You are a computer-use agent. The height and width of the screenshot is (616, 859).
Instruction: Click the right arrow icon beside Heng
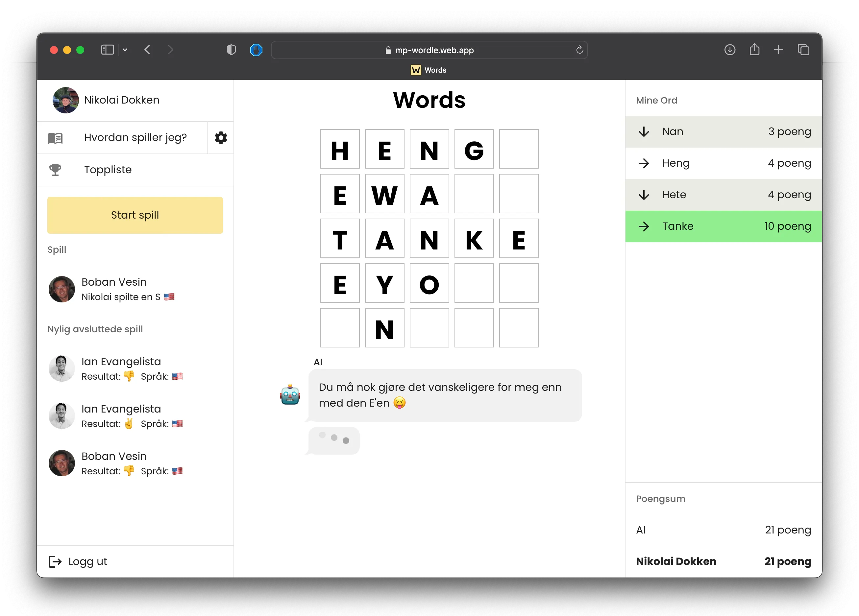click(x=644, y=163)
